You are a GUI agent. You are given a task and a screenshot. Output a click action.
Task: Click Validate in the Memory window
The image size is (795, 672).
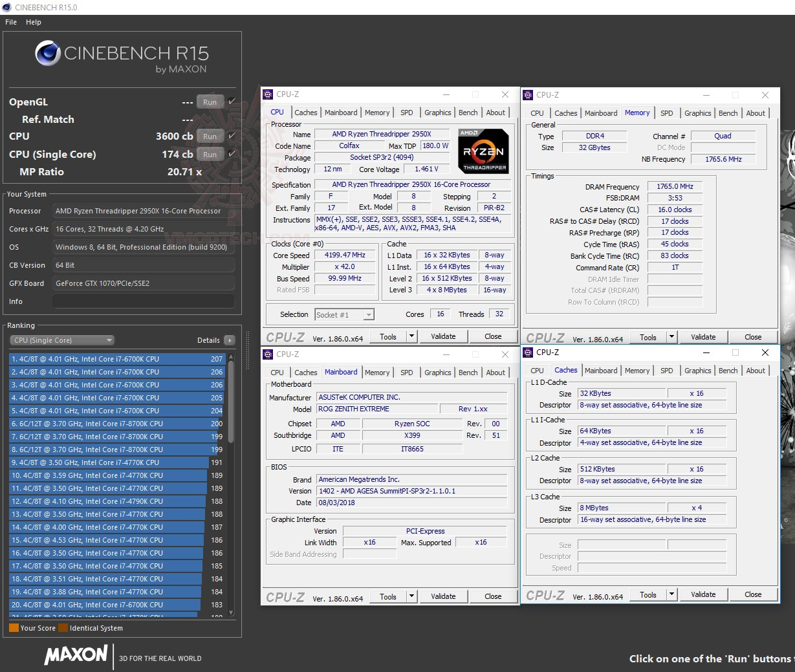tap(703, 337)
